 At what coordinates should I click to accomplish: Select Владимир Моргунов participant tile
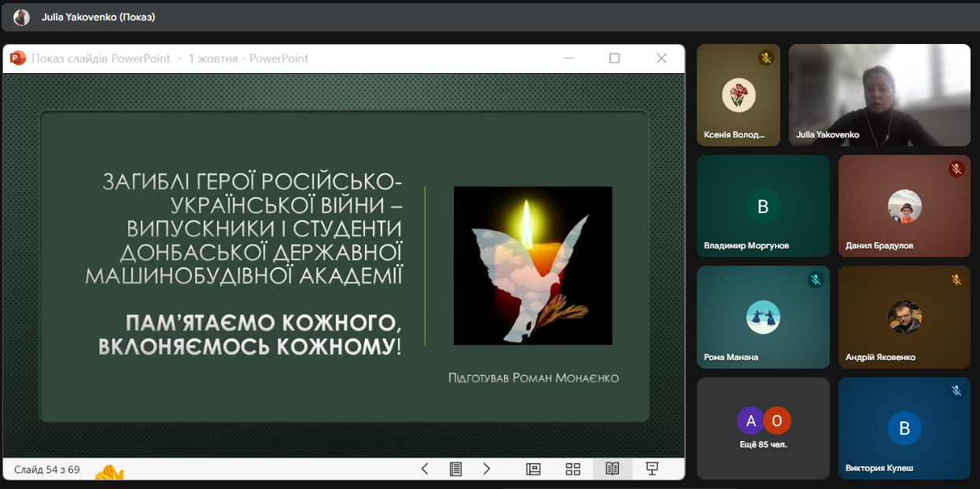tap(763, 206)
